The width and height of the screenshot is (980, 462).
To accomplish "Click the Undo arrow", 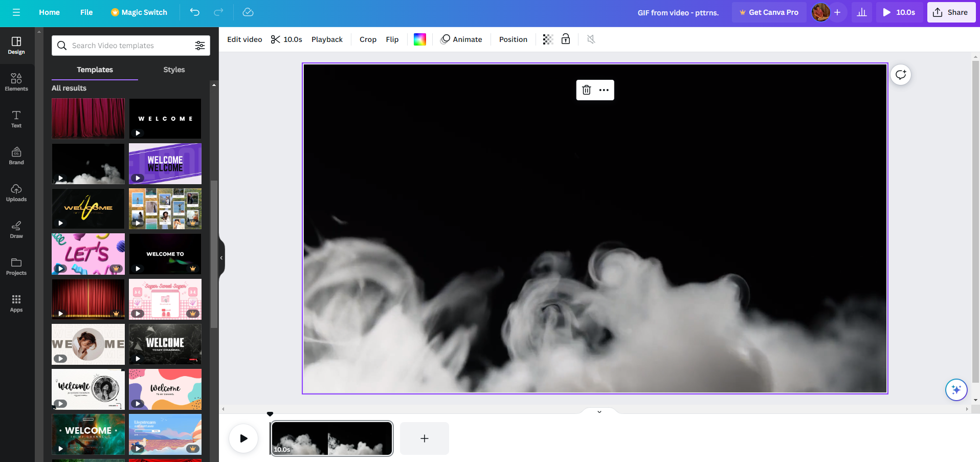I will pyautogui.click(x=194, y=12).
